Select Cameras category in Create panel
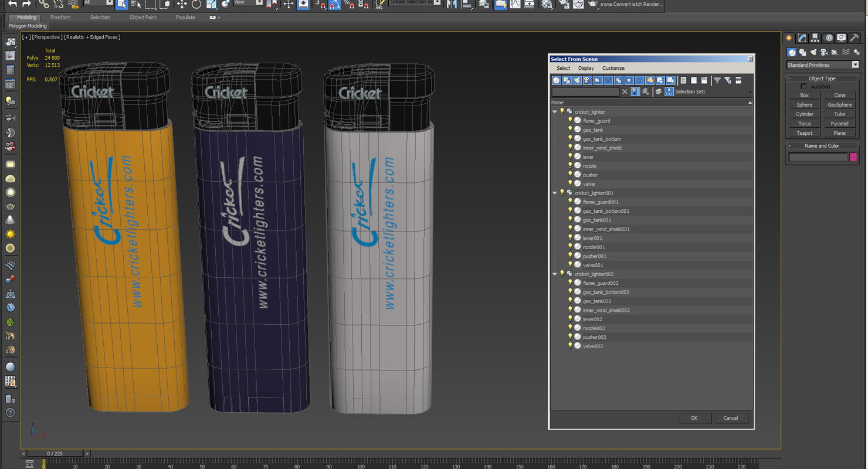This screenshot has height=469, width=868. 823,52
